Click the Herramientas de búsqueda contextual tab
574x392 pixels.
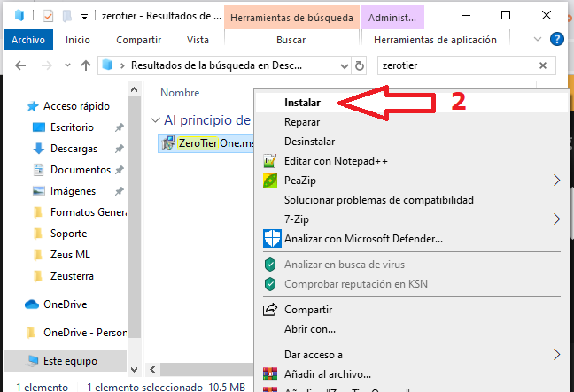[291, 18]
